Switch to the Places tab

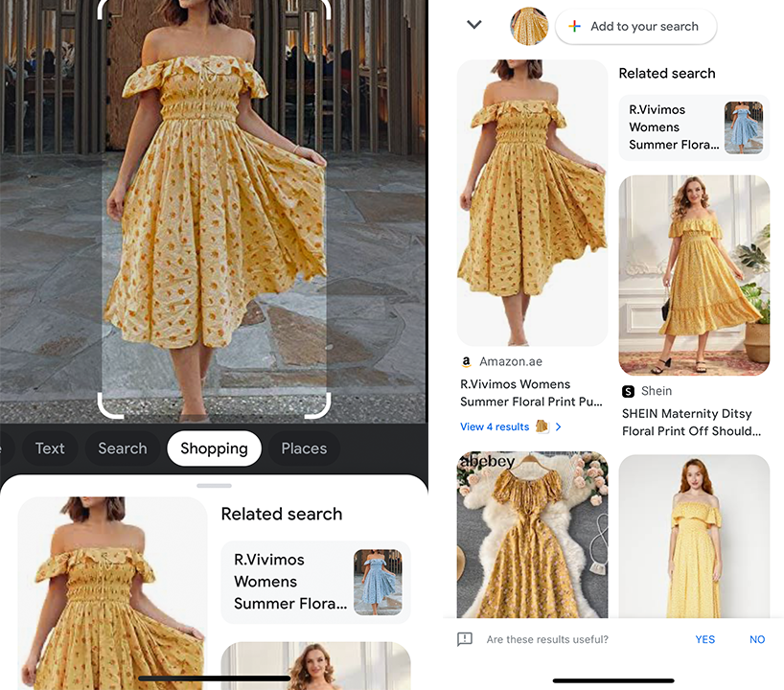click(304, 448)
